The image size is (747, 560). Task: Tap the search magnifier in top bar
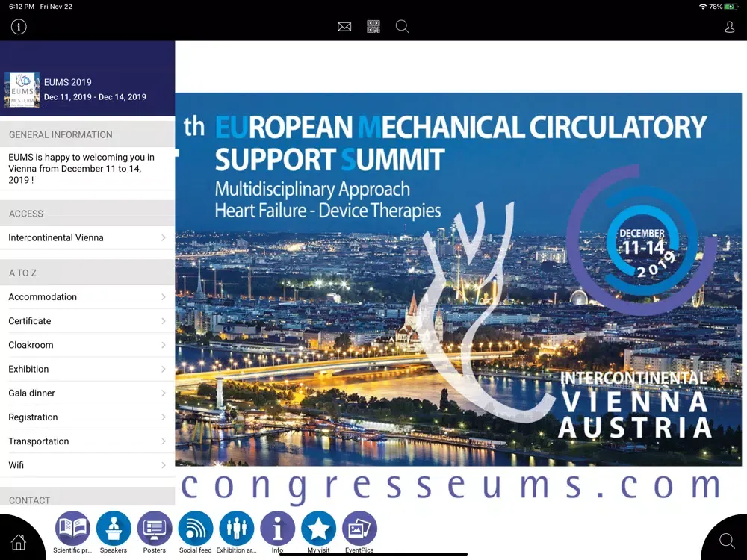click(x=402, y=27)
